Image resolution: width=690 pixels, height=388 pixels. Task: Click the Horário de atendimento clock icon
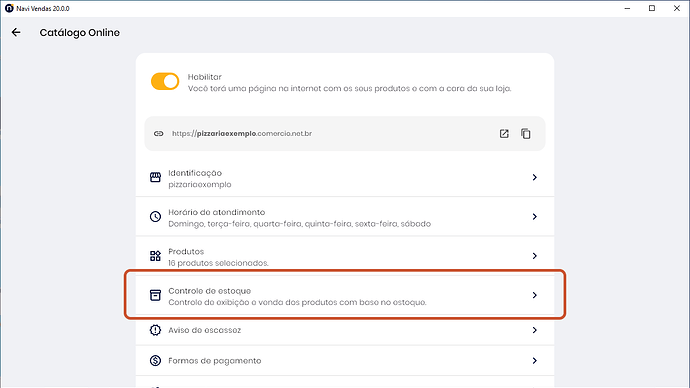(155, 216)
